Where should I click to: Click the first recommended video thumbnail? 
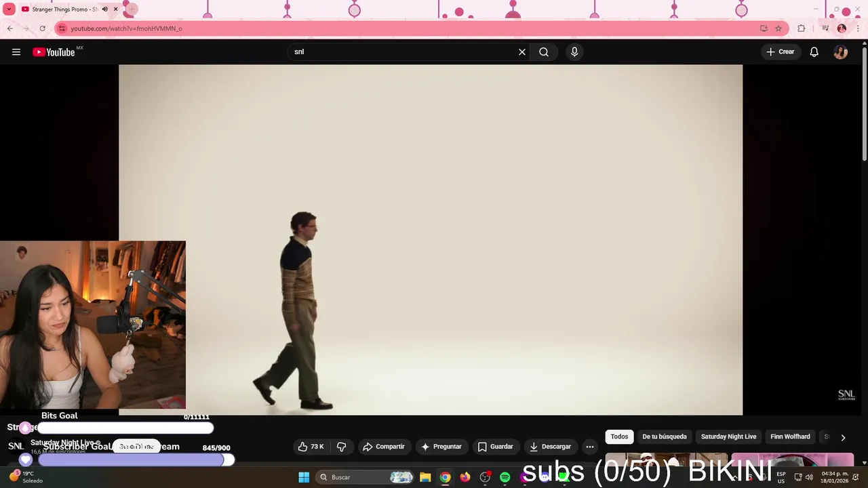coord(666,460)
